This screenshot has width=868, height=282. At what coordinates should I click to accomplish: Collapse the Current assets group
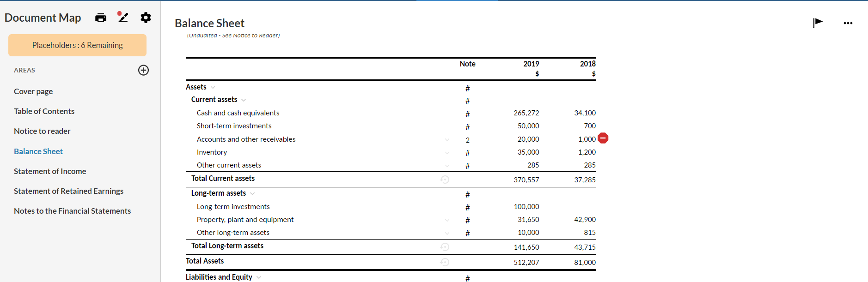click(244, 100)
